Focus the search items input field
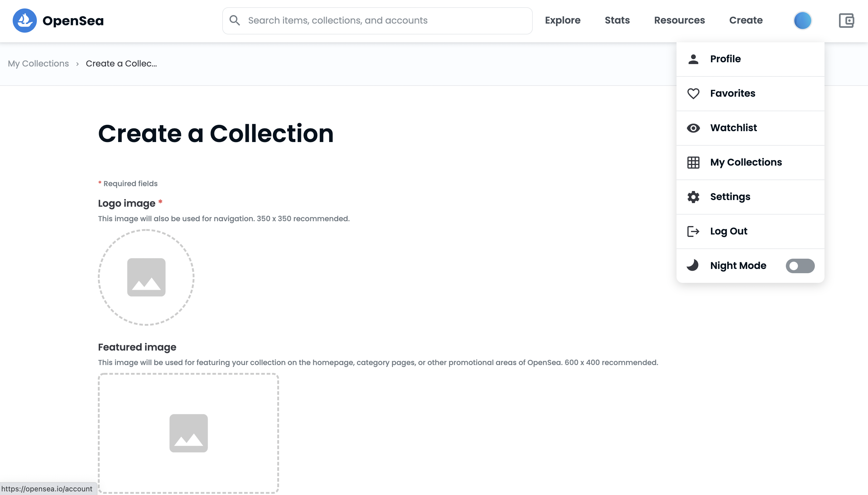This screenshot has height=495, width=868. 384,21
